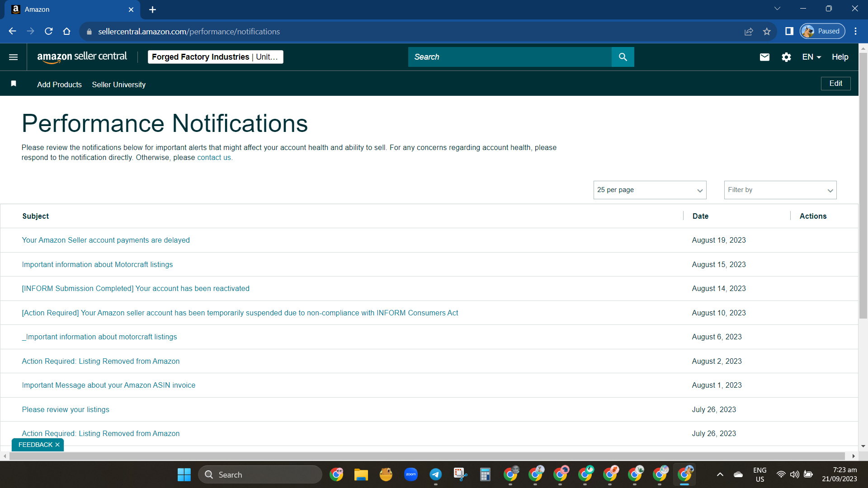Open the temporarily suspended INFORM Consumers Act notification
868x488 pixels.
(240, 313)
